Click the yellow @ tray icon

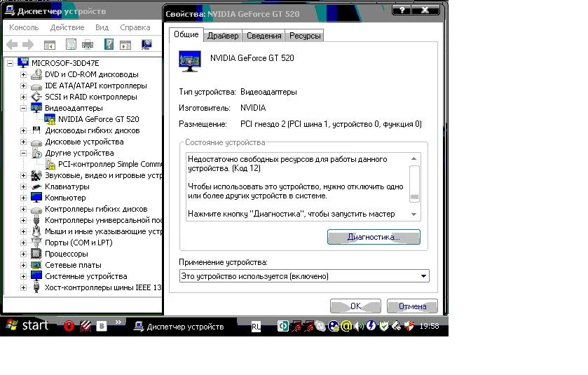(x=346, y=326)
